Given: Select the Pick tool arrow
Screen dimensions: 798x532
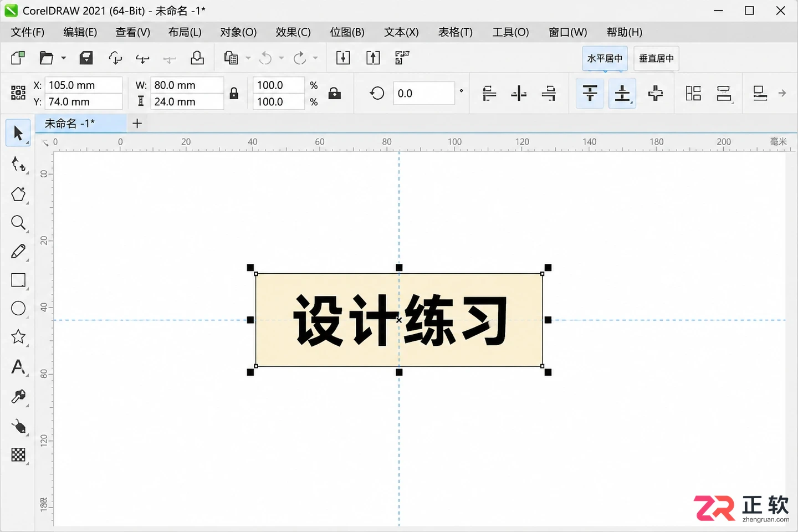Looking at the screenshot, I should point(18,133).
